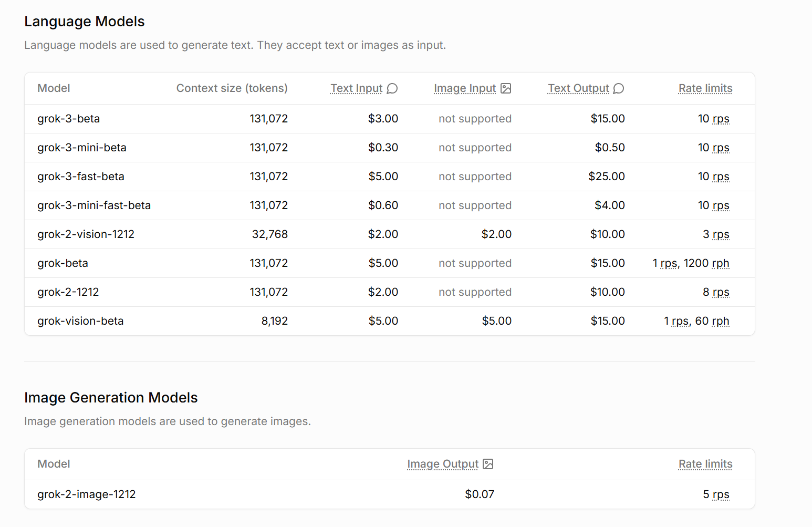Screen dimensions: 812x527
Task: Click the Image Generation Models heading
Action: click(111, 398)
